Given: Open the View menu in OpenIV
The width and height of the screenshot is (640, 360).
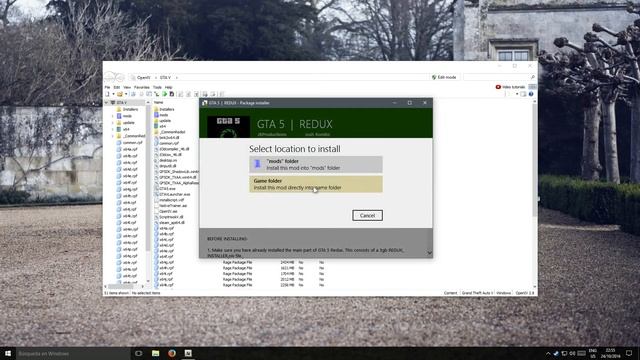Looking at the screenshot, I should click(x=127, y=87).
